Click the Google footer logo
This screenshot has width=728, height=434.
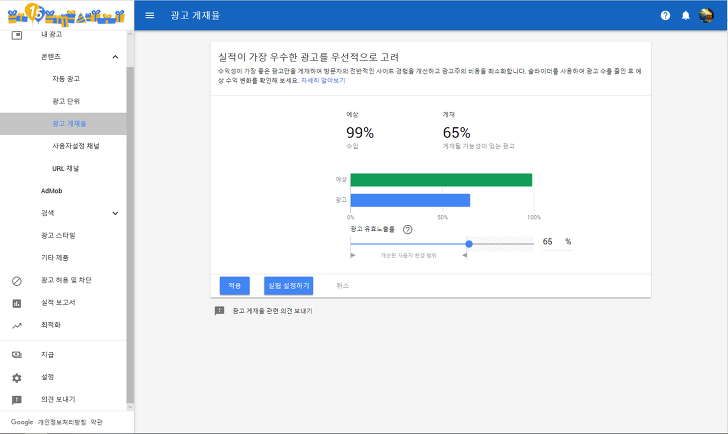[22, 422]
